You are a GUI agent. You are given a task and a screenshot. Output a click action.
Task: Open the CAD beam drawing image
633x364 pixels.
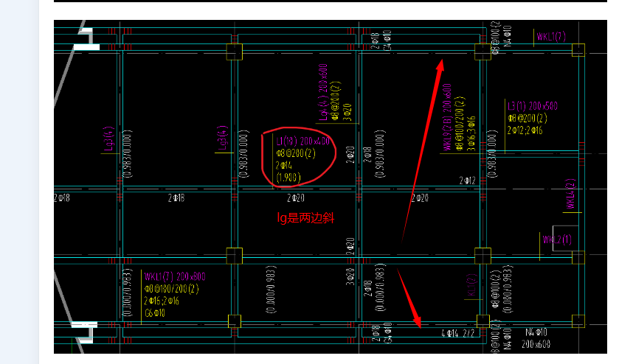click(x=331, y=186)
